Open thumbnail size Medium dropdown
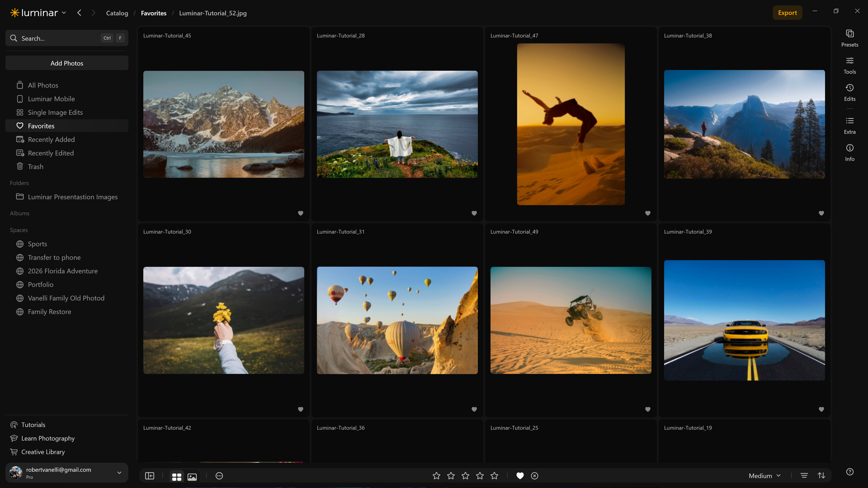 pyautogui.click(x=764, y=476)
